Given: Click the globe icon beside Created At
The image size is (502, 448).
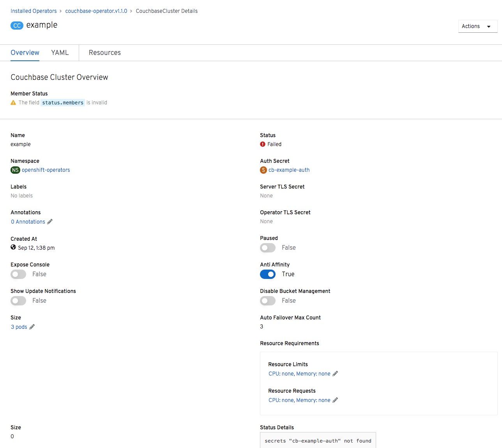Looking at the screenshot, I should click(x=13, y=247).
